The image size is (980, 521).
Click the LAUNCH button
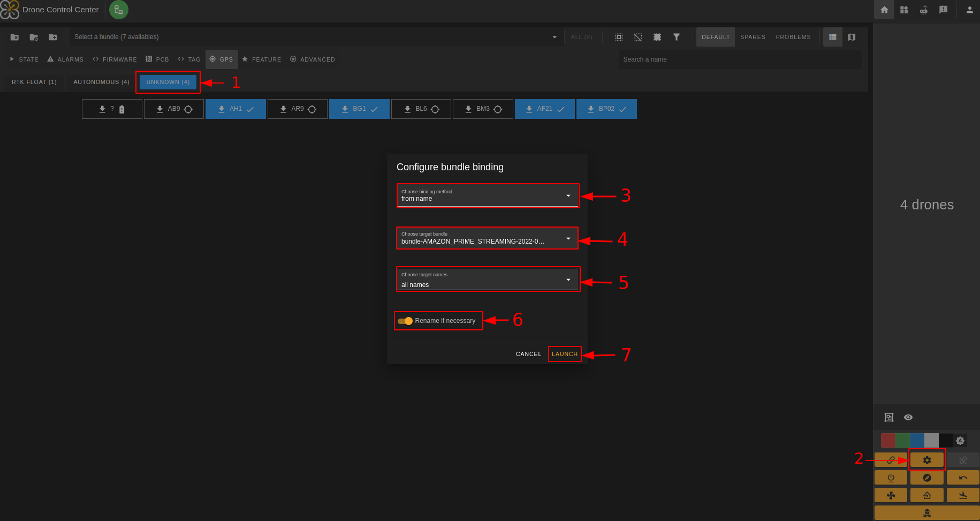[x=564, y=354]
